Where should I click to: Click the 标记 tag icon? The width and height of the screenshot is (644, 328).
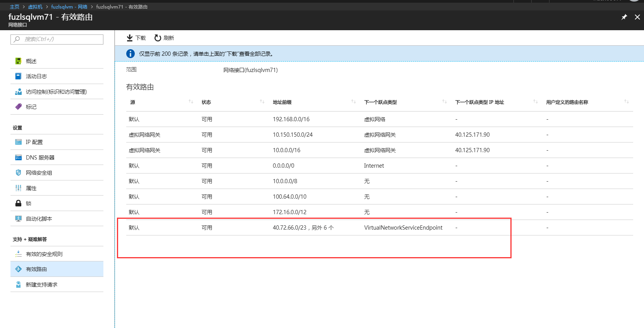(x=18, y=107)
